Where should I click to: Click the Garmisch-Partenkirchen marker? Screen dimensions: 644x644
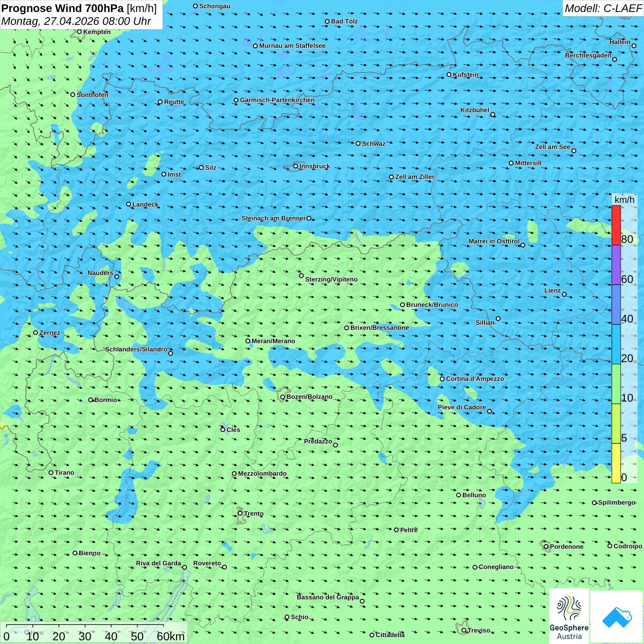tap(236, 100)
